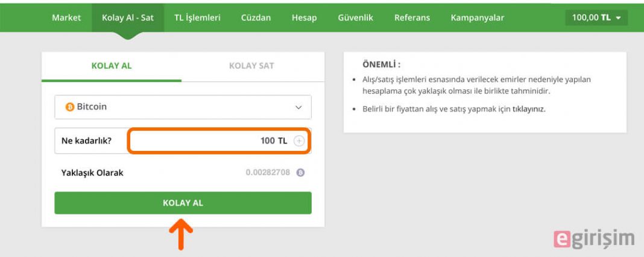The width and height of the screenshot is (644, 257).
Task: Open the Market menu item
Action: pos(66,17)
